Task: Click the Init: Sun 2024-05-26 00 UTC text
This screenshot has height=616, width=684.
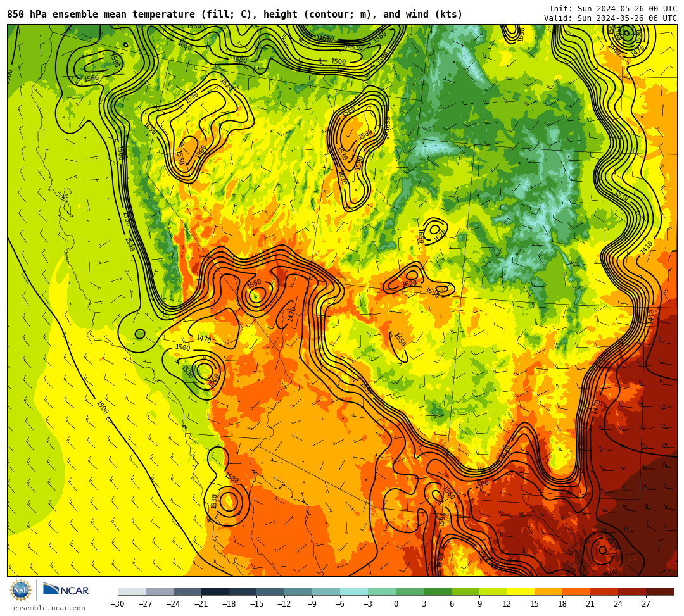Action: point(613,9)
